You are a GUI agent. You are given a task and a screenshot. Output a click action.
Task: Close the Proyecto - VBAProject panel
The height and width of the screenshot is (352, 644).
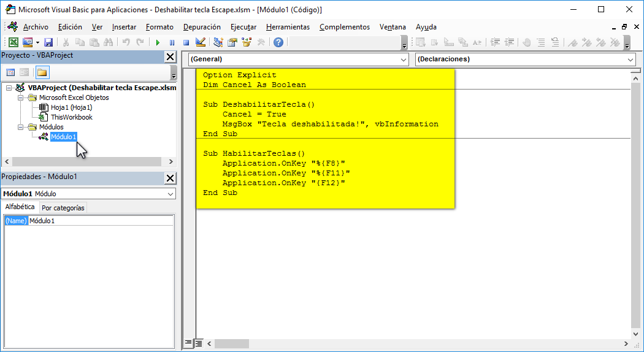coord(170,56)
